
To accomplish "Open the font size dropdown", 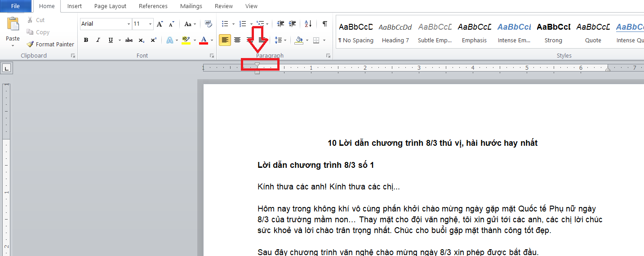I will pyautogui.click(x=150, y=24).
